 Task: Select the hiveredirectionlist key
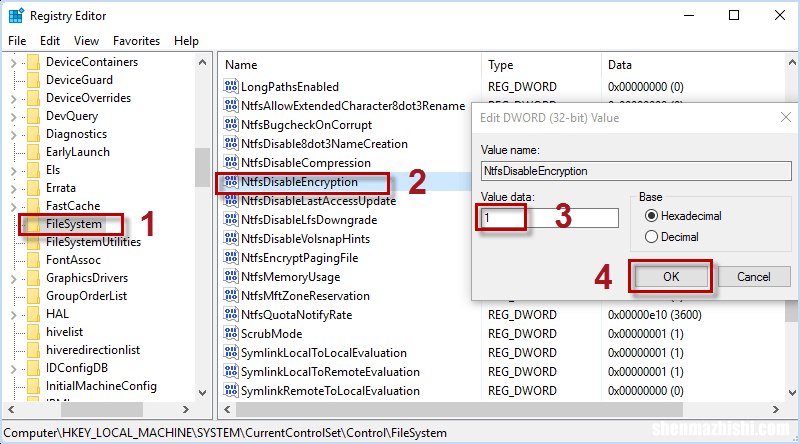click(x=93, y=350)
